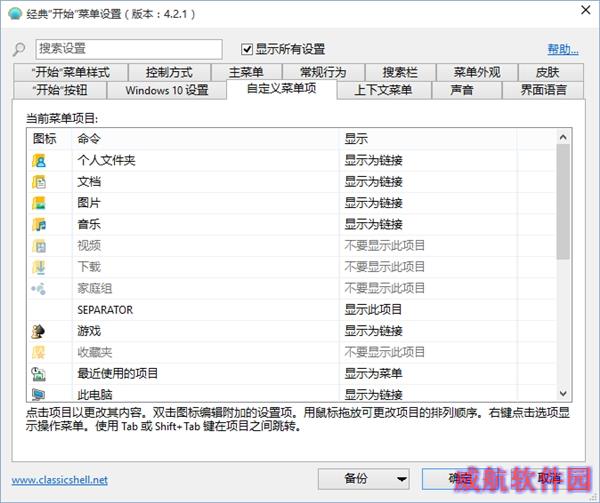Change 家庭组 display value 不要显示此项目
The image size is (600, 503).
[385, 288]
